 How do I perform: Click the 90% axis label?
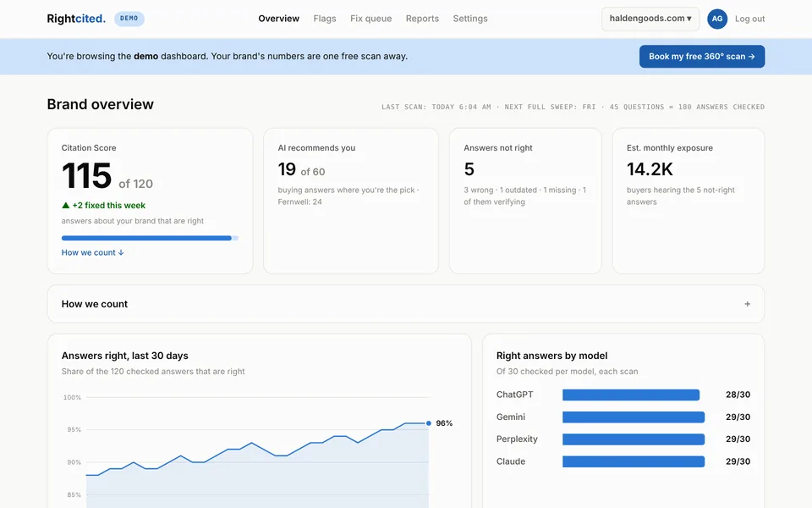(x=74, y=462)
